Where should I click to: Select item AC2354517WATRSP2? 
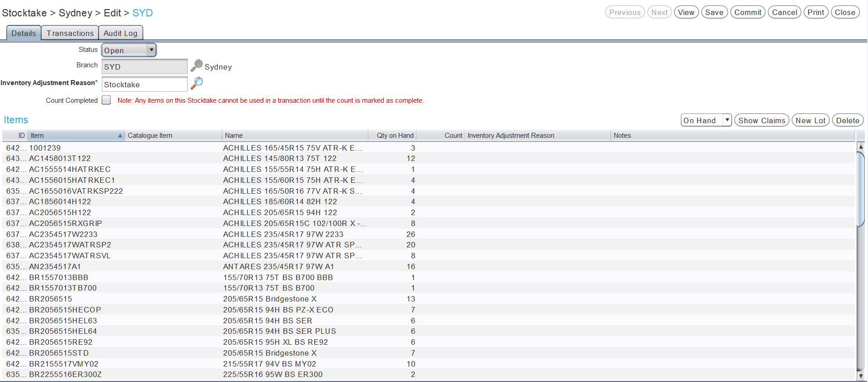pos(429,245)
